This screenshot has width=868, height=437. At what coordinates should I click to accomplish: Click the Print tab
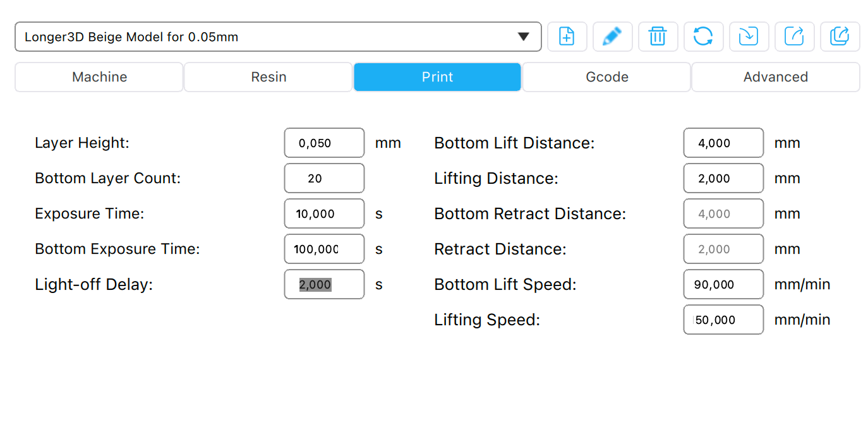tap(437, 77)
